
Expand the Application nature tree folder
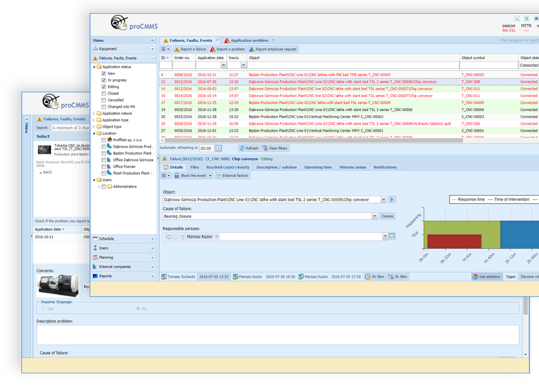click(x=94, y=114)
